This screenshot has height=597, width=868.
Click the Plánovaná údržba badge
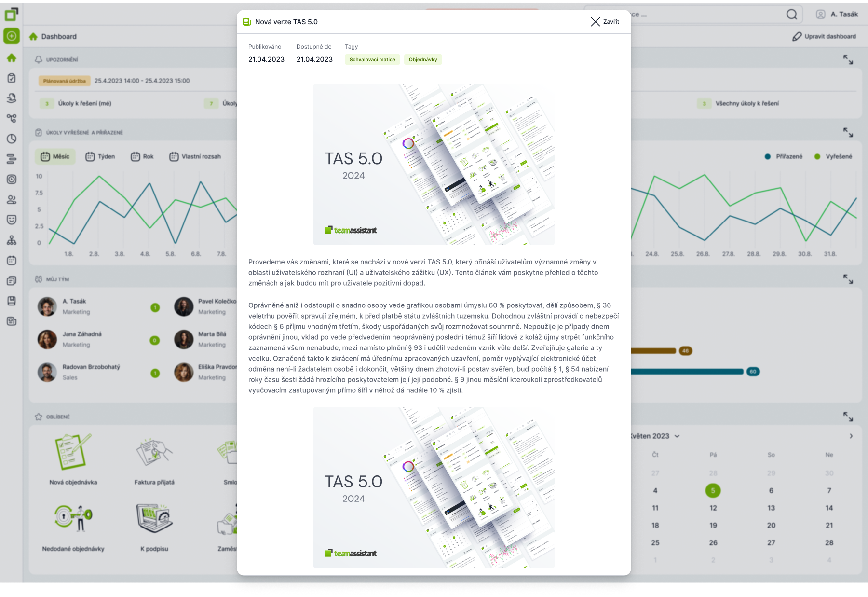64,81
